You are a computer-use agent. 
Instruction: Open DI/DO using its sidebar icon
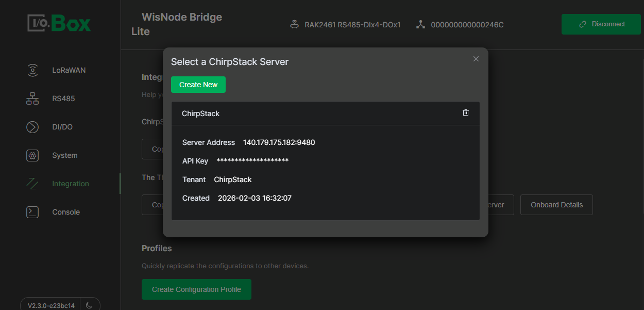pos(32,127)
